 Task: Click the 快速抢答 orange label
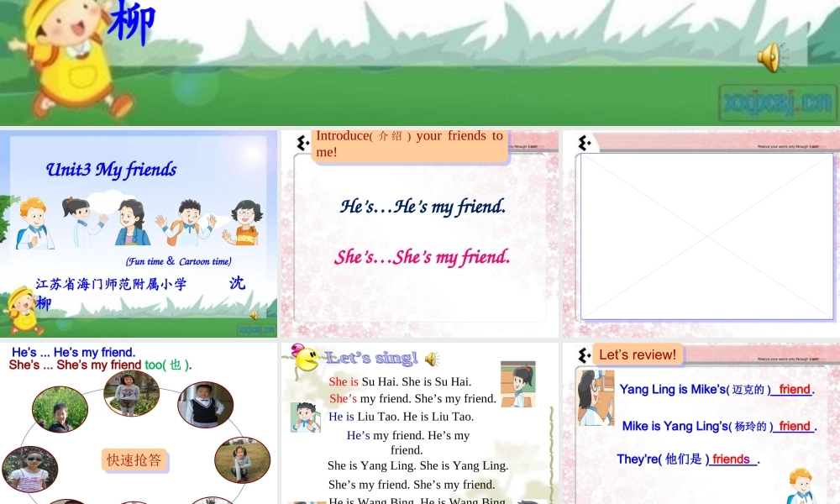pos(134,460)
